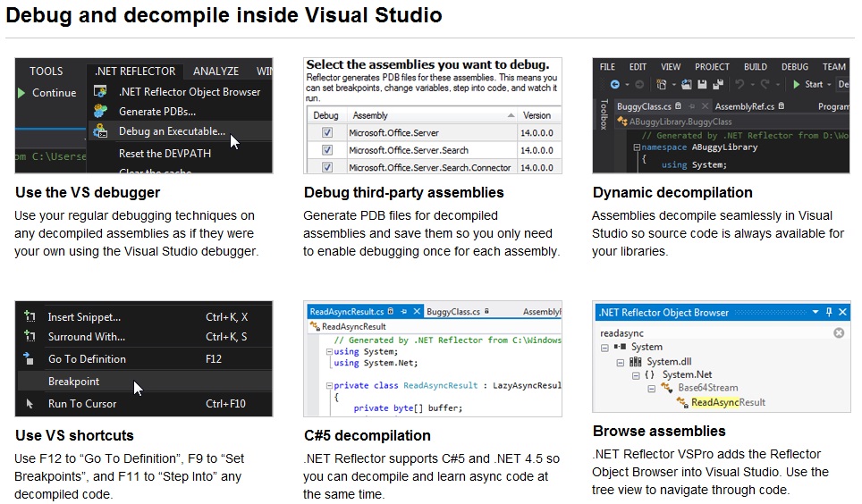Collapse the System tree node
The height and width of the screenshot is (504, 862).
[604, 348]
